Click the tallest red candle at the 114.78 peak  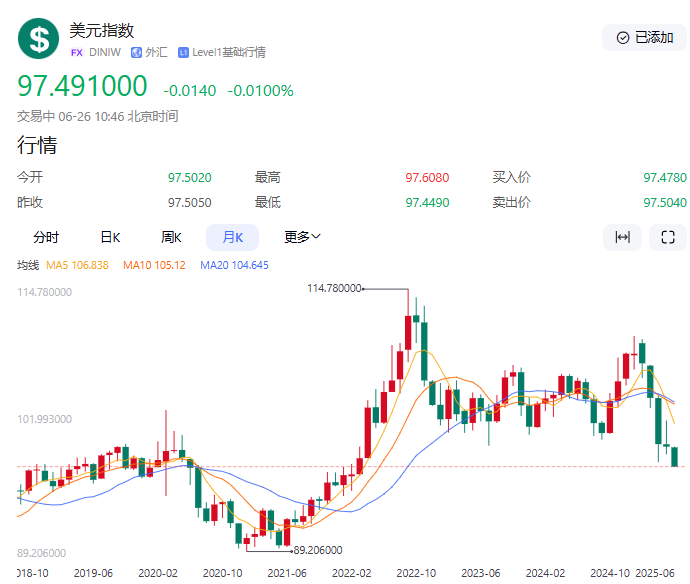[408, 332]
